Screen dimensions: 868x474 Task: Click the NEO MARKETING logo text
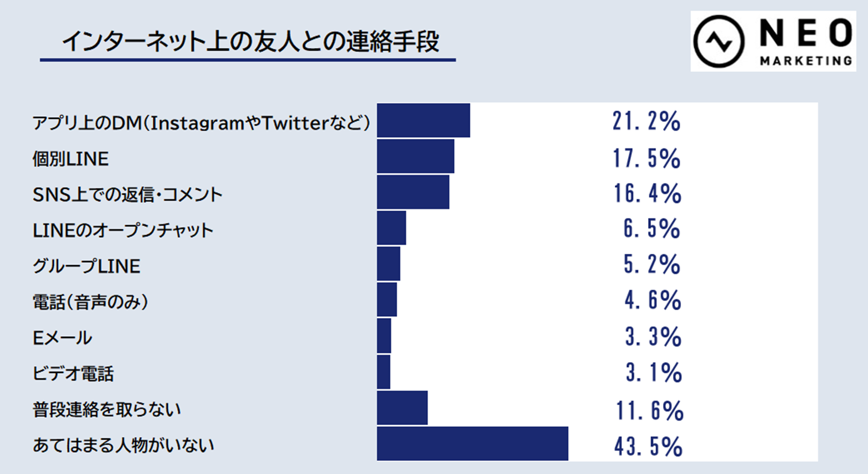coord(805,42)
